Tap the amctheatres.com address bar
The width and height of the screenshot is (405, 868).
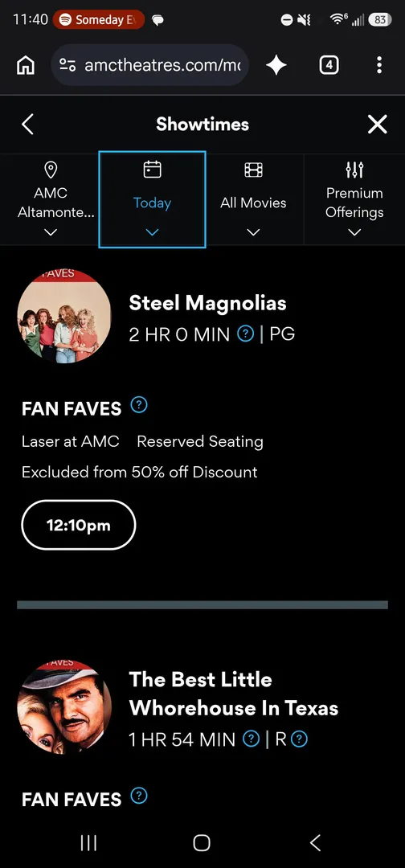coord(149,65)
